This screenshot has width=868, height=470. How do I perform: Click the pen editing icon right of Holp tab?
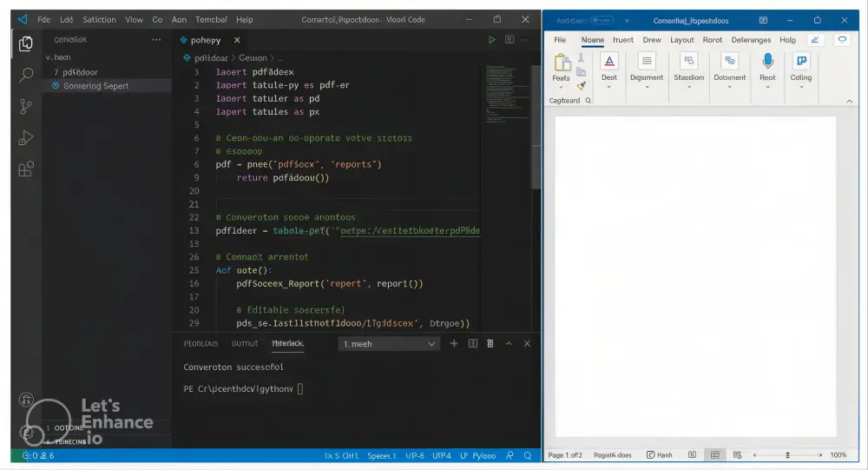[x=815, y=40]
